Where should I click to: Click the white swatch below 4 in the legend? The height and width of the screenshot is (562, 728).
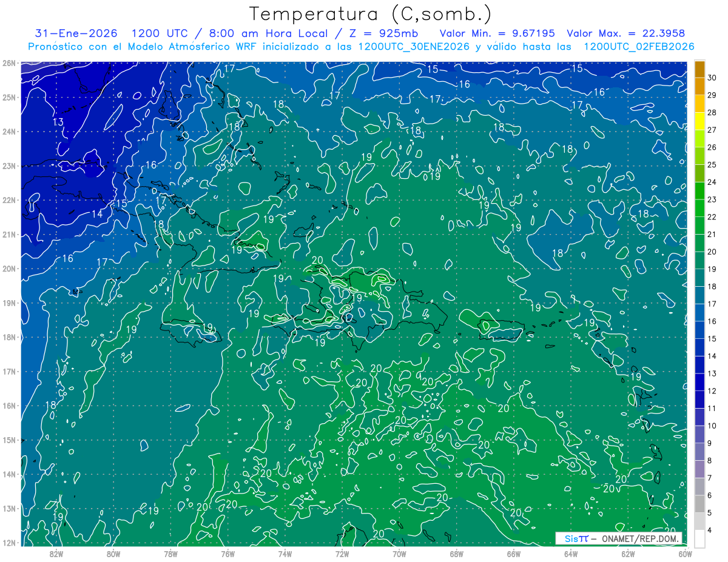(x=699, y=538)
